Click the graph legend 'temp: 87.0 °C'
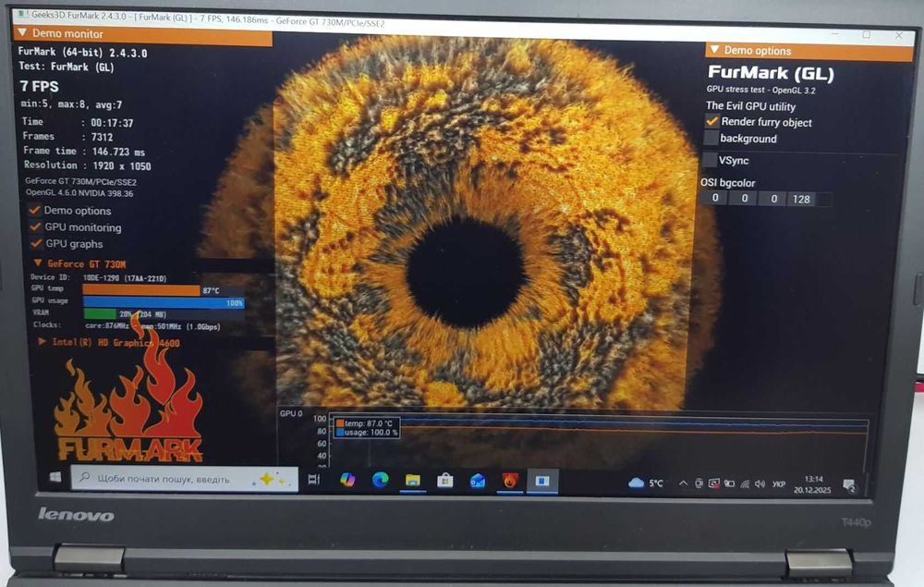The height and width of the screenshot is (587, 924). 369,423
